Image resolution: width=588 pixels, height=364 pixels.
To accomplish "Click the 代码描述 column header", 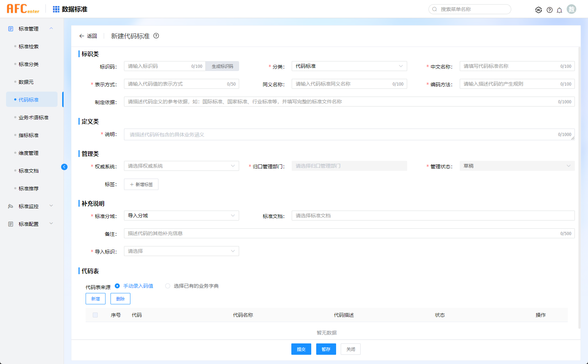I will click(344, 315).
